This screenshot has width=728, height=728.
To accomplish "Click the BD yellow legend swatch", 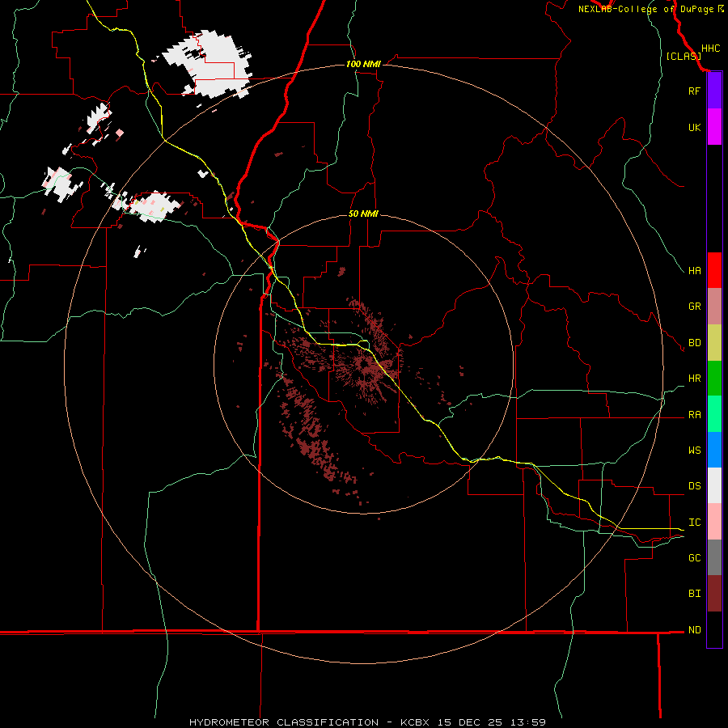I will coord(714,343).
